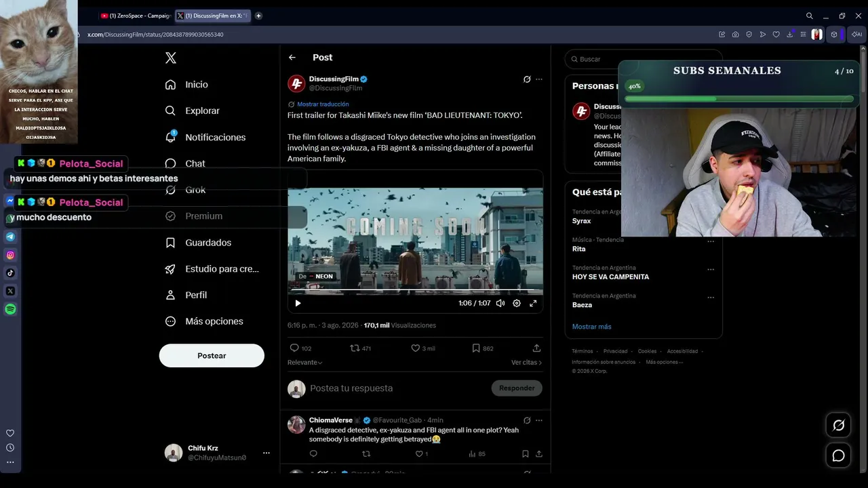Open floating chat messages button

pyautogui.click(x=839, y=455)
